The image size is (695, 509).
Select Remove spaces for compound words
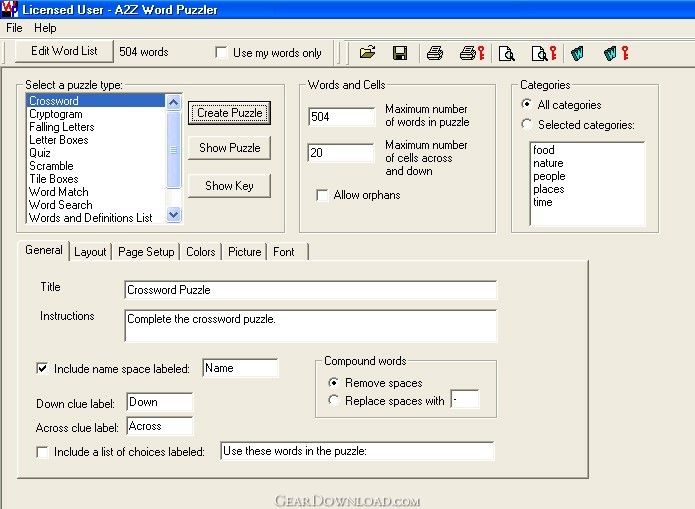tap(333, 382)
